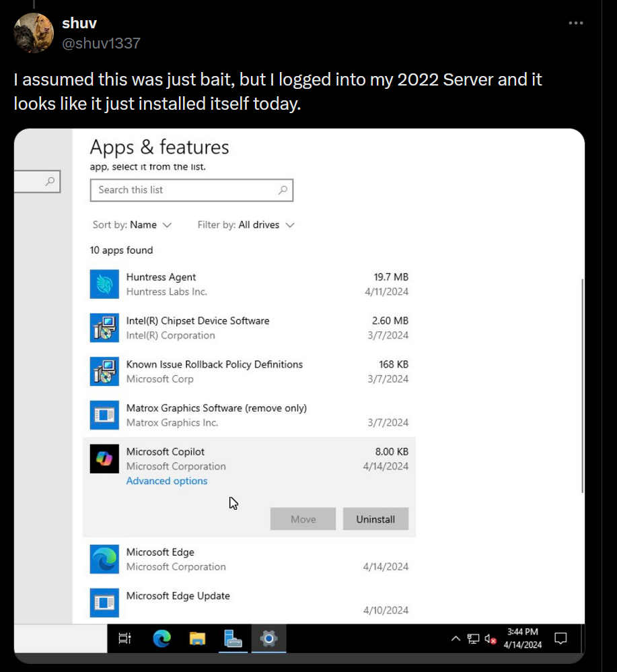Open the notification center icon

tap(560, 638)
